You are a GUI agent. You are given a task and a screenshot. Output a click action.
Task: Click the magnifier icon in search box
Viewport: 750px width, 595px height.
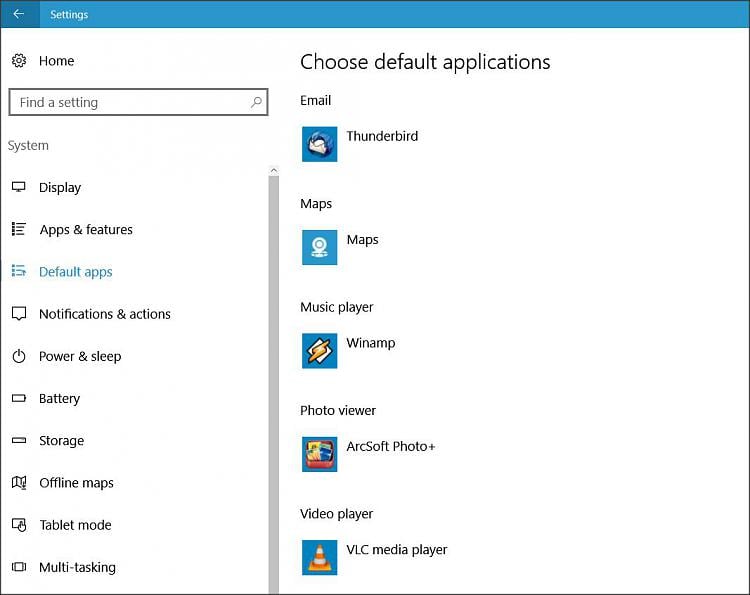click(256, 102)
